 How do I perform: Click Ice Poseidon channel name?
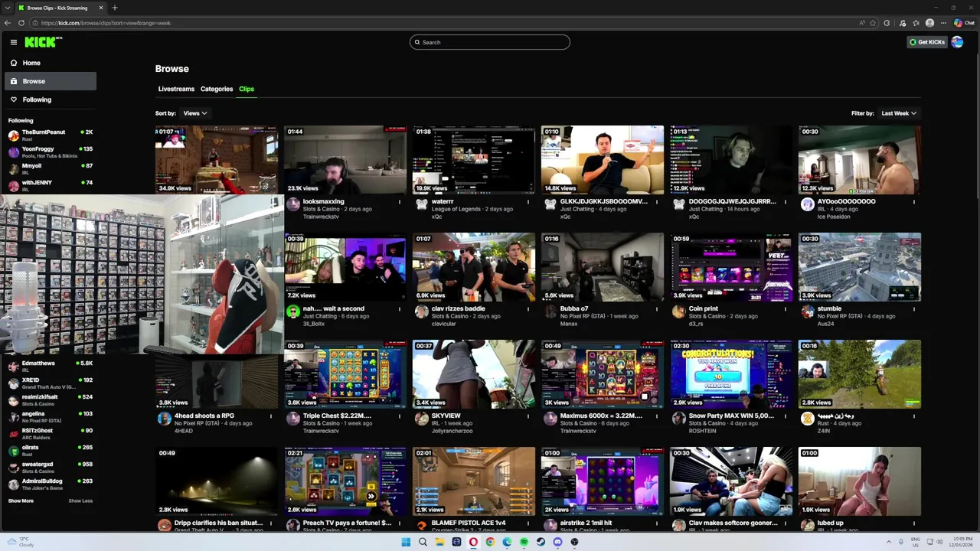pyautogui.click(x=833, y=217)
